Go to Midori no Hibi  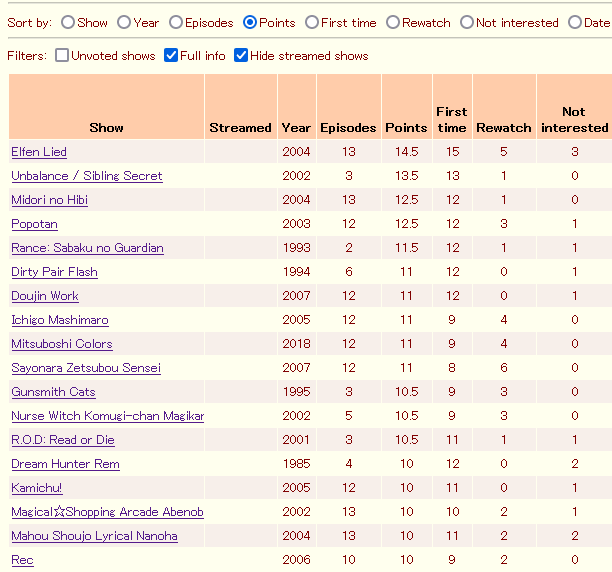[50, 200]
